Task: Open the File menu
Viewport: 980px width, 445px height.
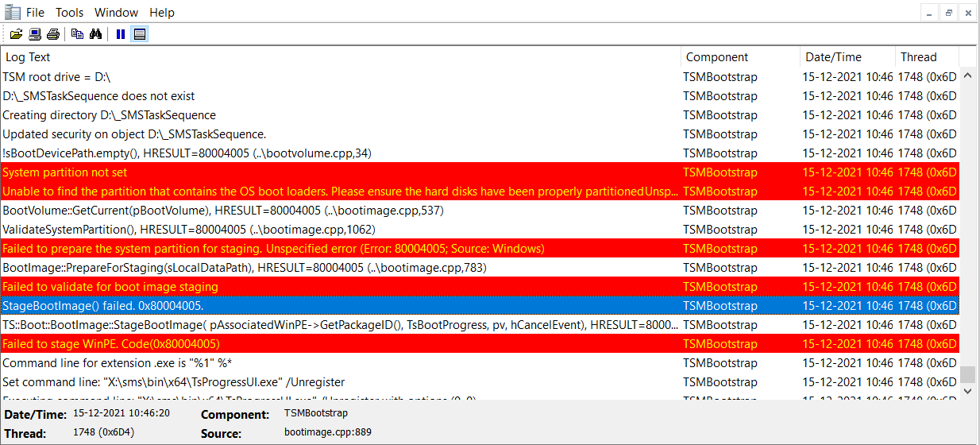Action: [x=35, y=13]
